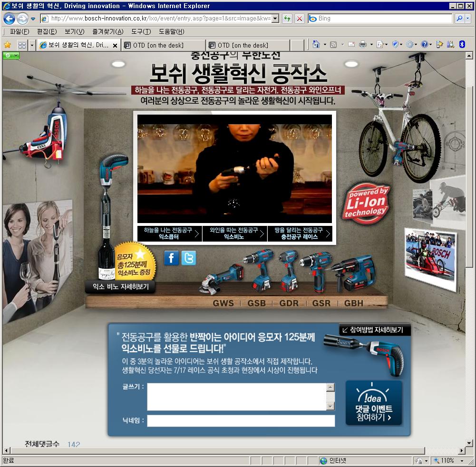Close the 보쉬 생활의 혁신 tab
476x467 pixels.
click(115, 46)
